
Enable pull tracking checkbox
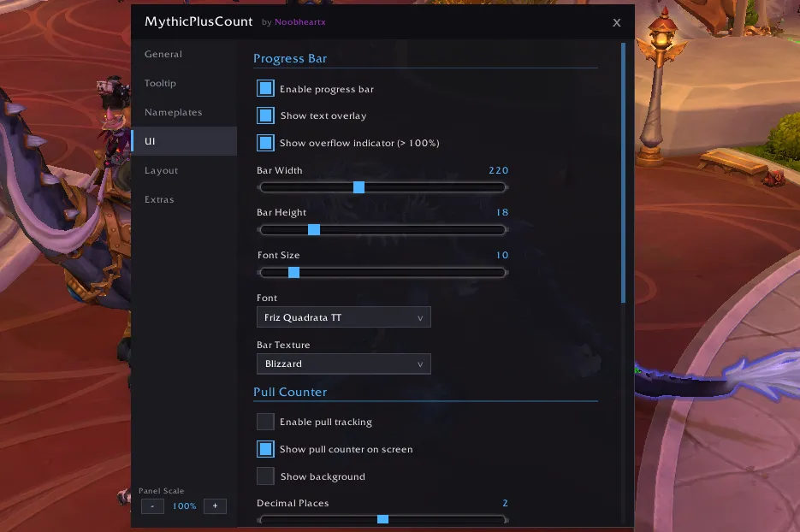click(x=265, y=422)
